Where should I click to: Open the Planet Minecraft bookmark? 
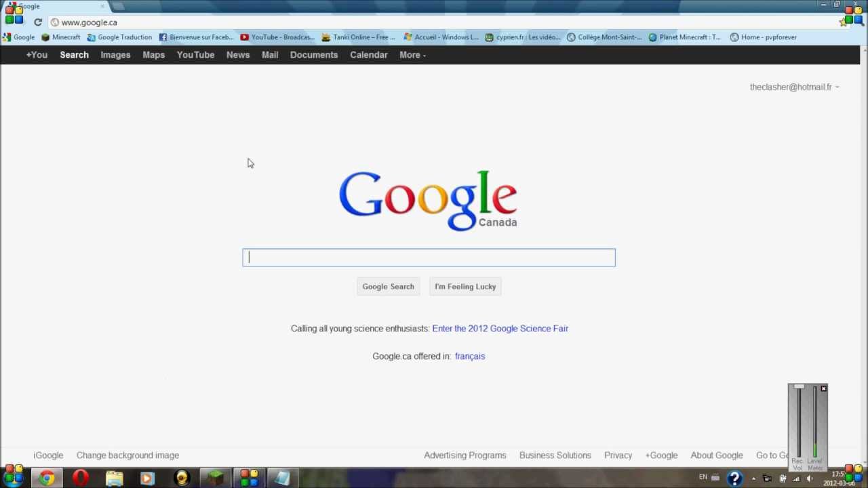[685, 37]
